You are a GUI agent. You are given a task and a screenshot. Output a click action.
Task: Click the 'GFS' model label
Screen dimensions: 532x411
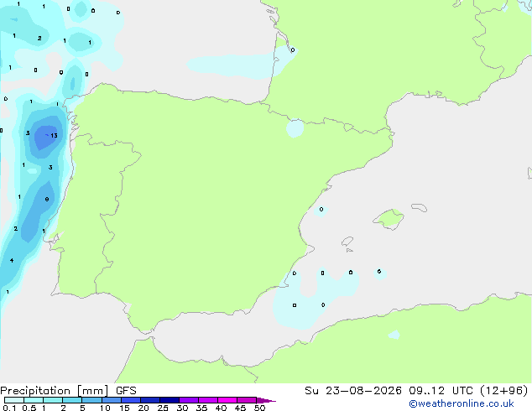(126, 391)
